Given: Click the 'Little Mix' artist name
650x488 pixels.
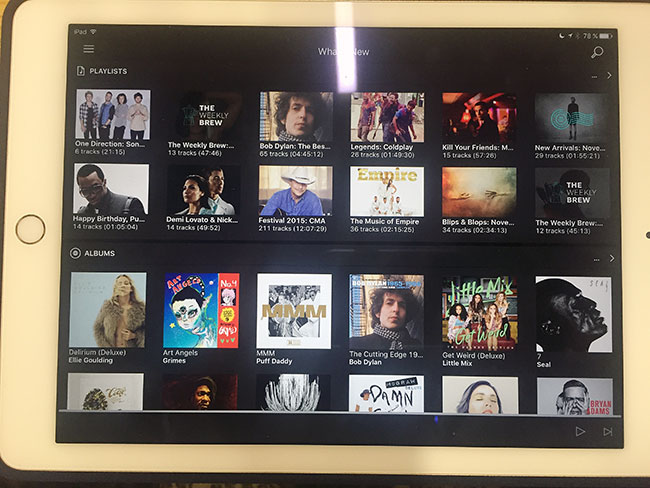Looking at the screenshot, I should click(457, 363).
